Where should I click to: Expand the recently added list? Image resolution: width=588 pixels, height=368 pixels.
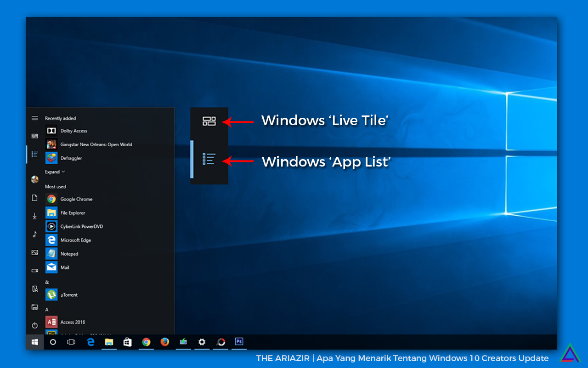55,172
